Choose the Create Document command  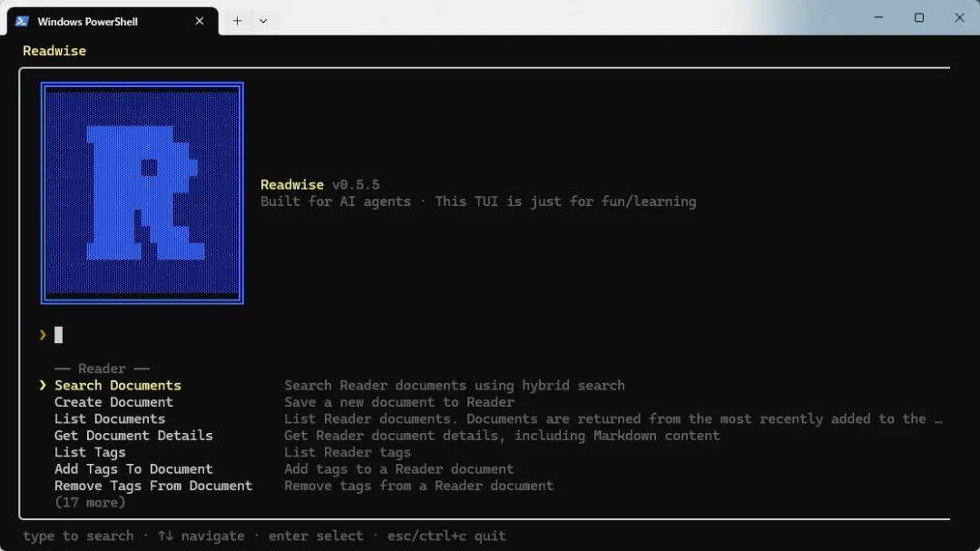(x=113, y=402)
